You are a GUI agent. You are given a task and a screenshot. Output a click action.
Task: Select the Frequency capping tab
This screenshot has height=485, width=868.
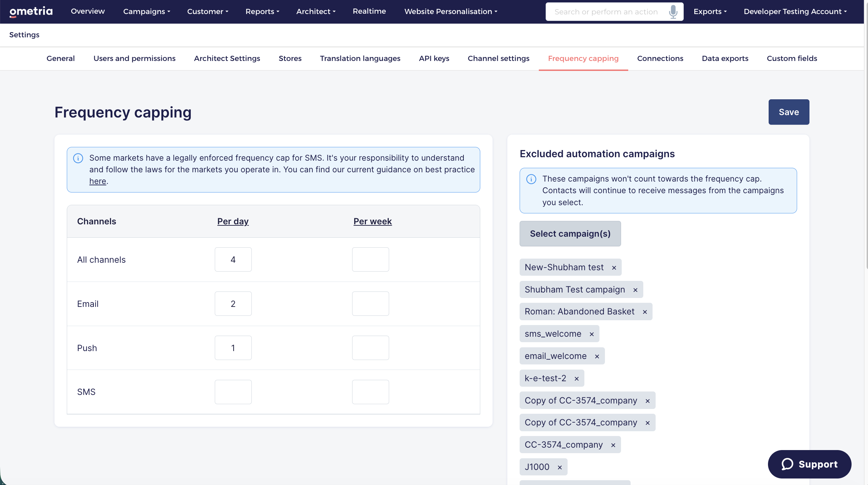click(583, 59)
